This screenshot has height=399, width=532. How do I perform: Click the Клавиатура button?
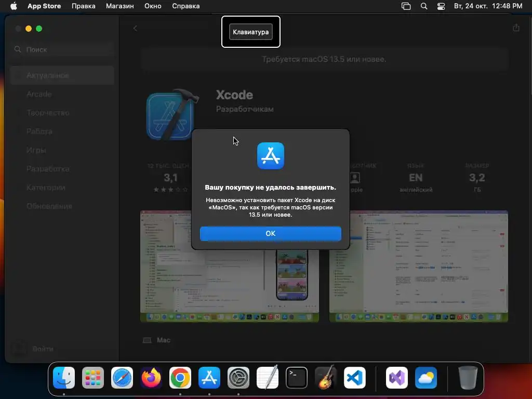[251, 32]
